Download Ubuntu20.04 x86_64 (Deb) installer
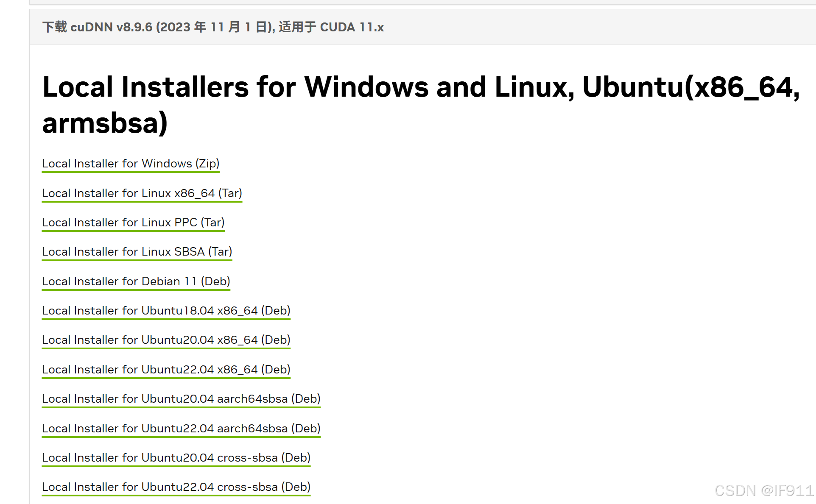Image resolution: width=816 pixels, height=504 pixels. click(166, 340)
